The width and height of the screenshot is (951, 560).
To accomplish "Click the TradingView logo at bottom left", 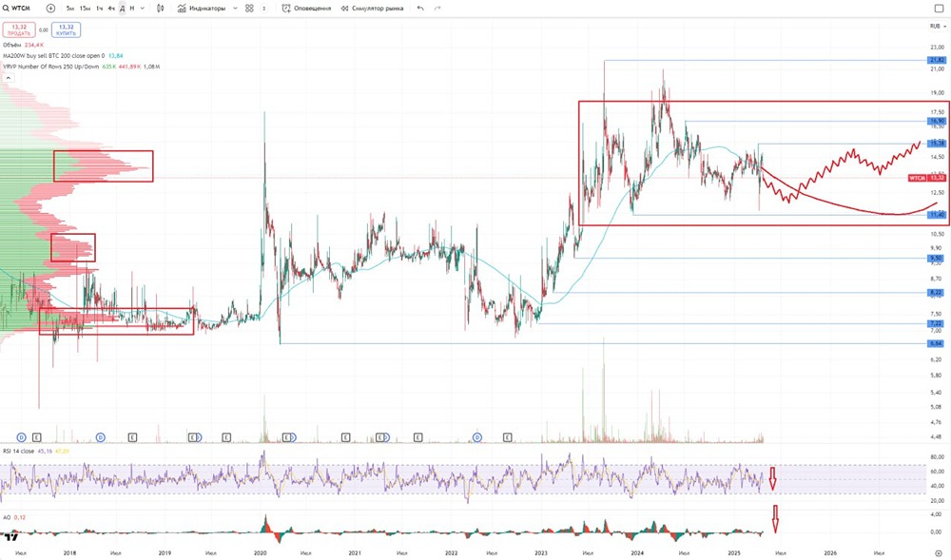I will (x=10, y=536).
